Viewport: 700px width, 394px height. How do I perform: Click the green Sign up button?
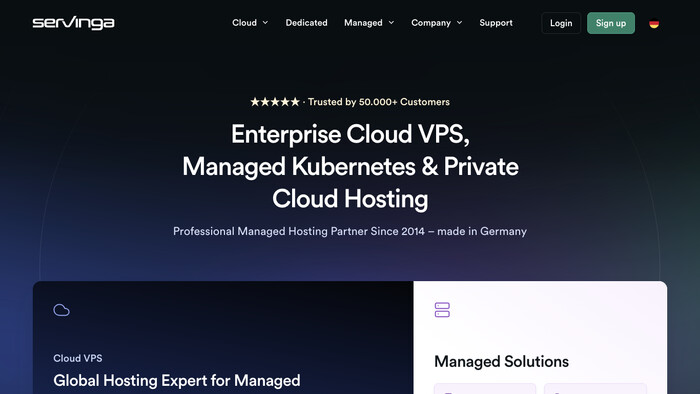point(611,23)
